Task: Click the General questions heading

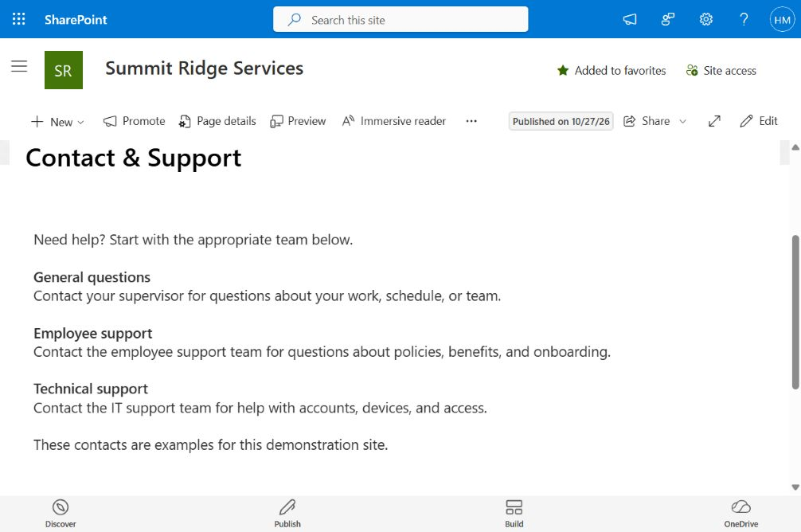Action: tap(92, 277)
